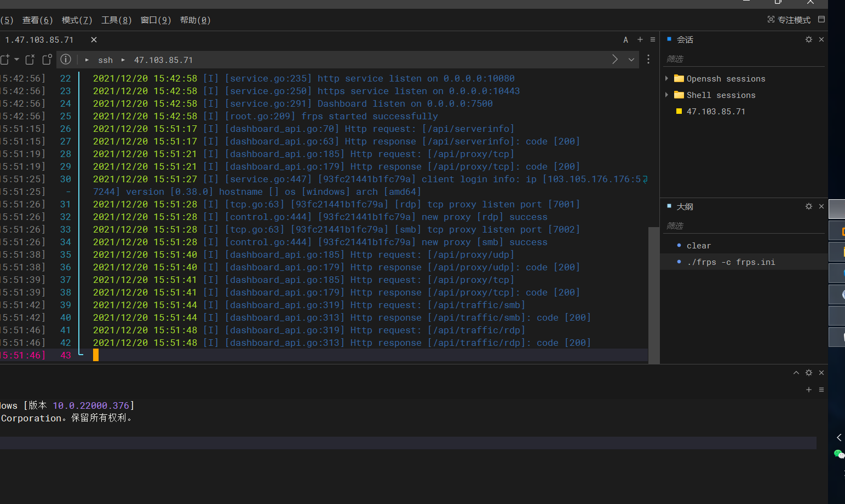
Task: Click the "/api/traffic/rdp]: code [200]" response line
Action: point(509,343)
